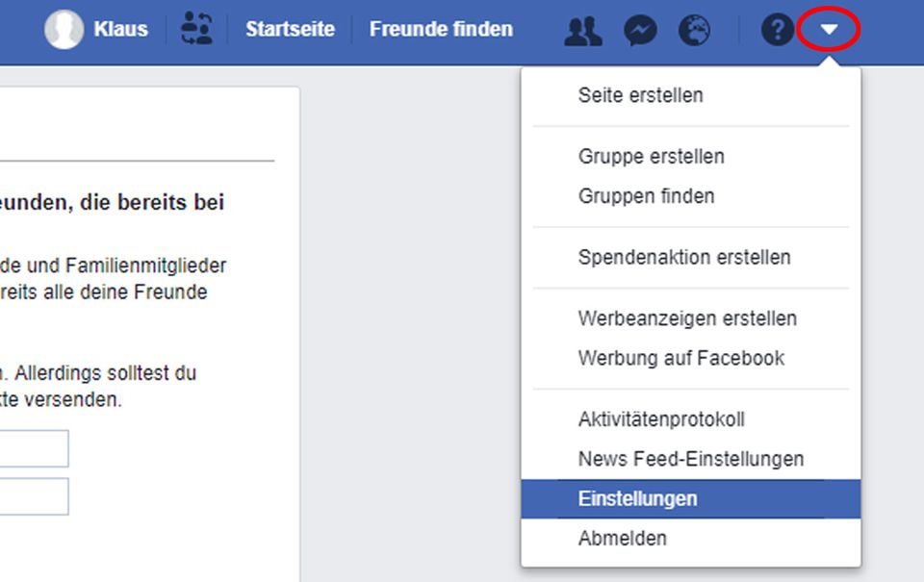924x582 pixels.
Task: Open Freunde finden link
Action: pyautogui.click(x=441, y=30)
